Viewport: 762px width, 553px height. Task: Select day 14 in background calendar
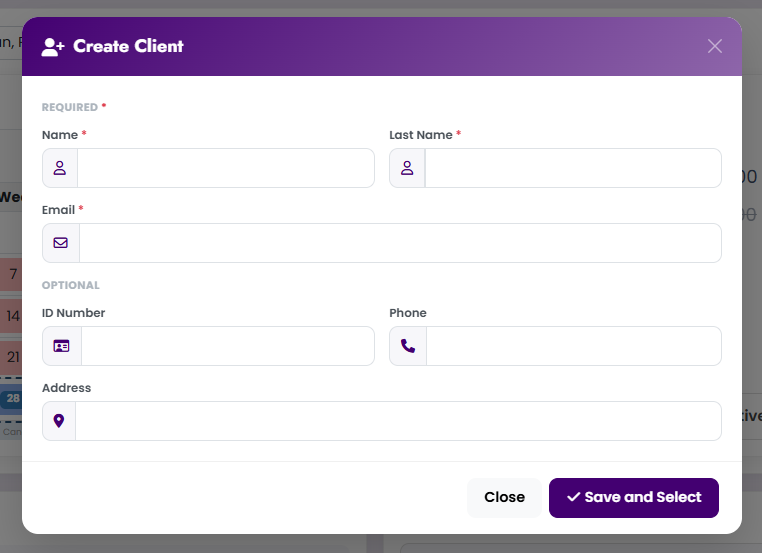click(12, 316)
